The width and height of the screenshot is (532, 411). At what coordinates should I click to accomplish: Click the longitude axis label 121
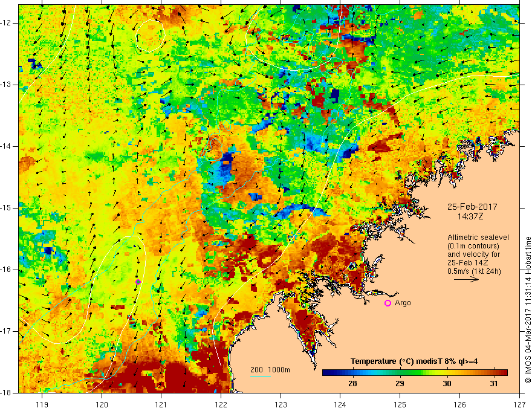coord(161,404)
